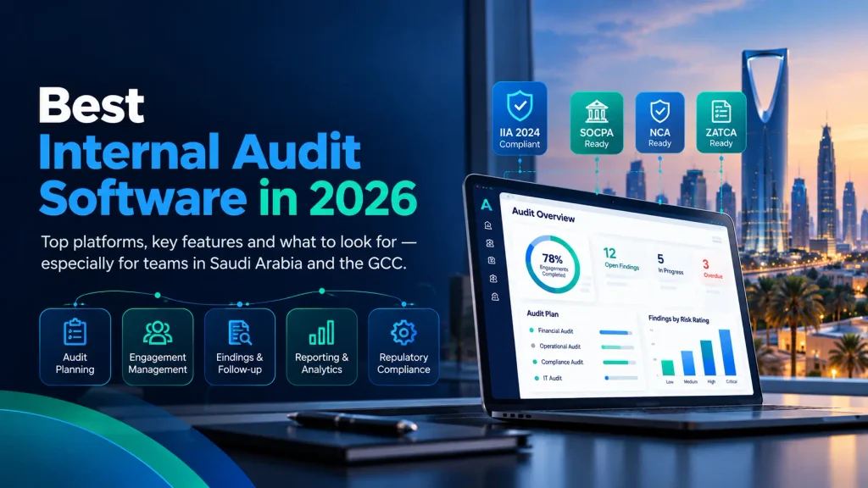The image size is (868, 488).
Task: Click the SOCPA bank building icon
Action: click(596, 112)
